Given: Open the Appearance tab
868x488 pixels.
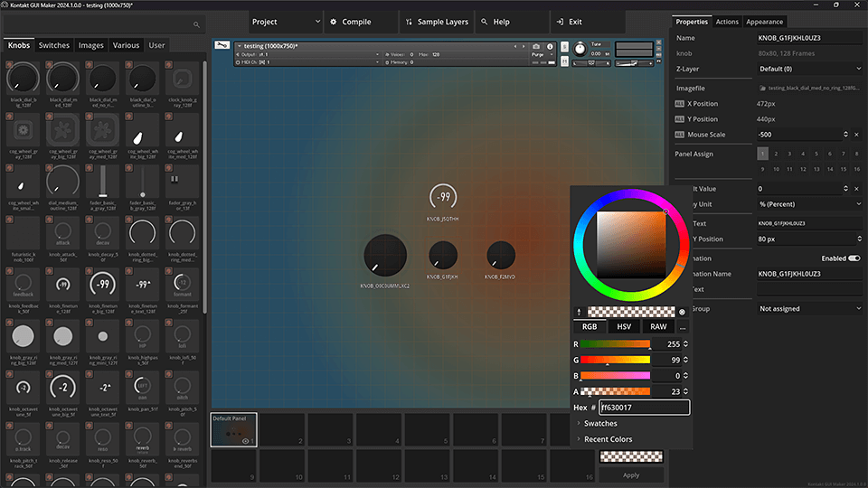Looking at the screenshot, I should click(x=764, y=22).
